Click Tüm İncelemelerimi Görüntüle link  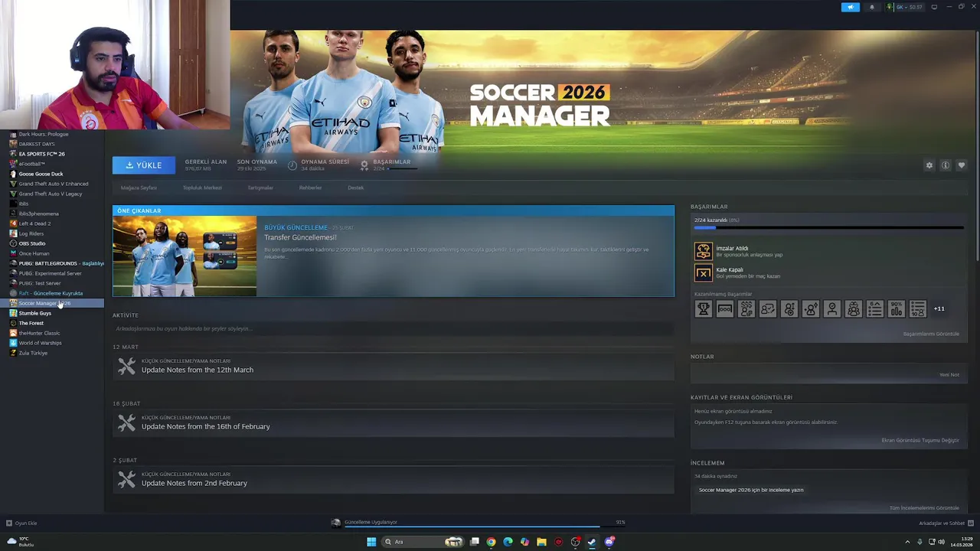pos(924,507)
